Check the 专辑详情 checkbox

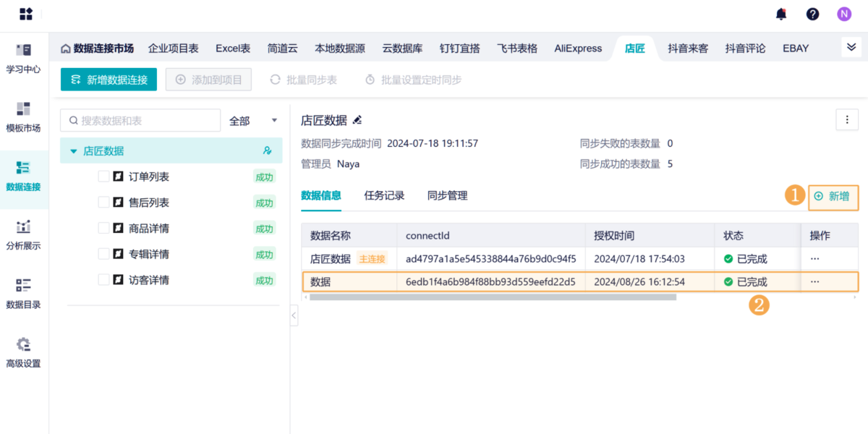point(103,254)
